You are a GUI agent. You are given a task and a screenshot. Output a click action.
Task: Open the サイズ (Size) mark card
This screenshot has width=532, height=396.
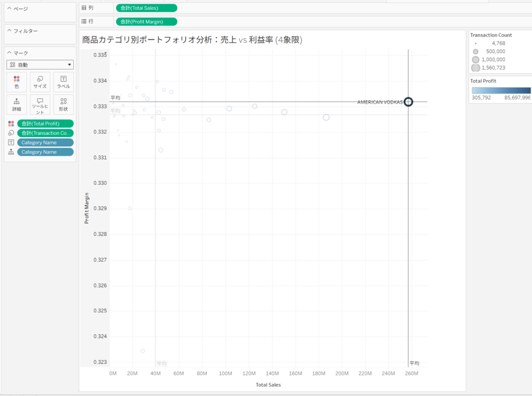pos(40,82)
